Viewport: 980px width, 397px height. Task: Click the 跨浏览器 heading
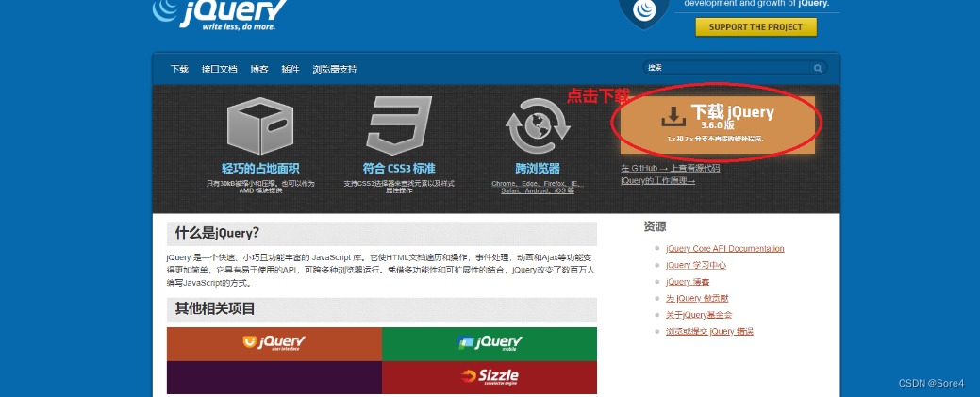(x=538, y=168)
